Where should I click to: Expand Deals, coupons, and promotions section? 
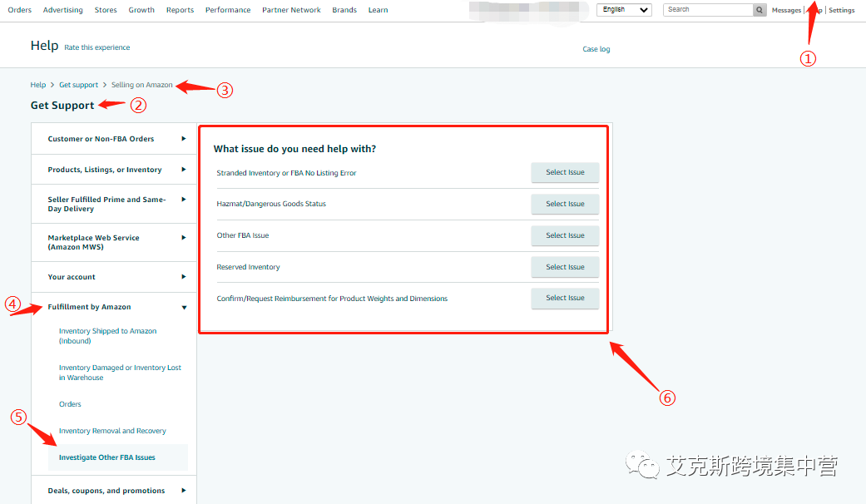(113, 491)
